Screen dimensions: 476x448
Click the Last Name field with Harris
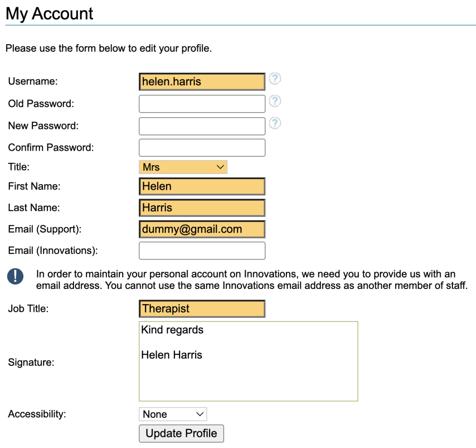pyautogui.click(x=202, y=208)
